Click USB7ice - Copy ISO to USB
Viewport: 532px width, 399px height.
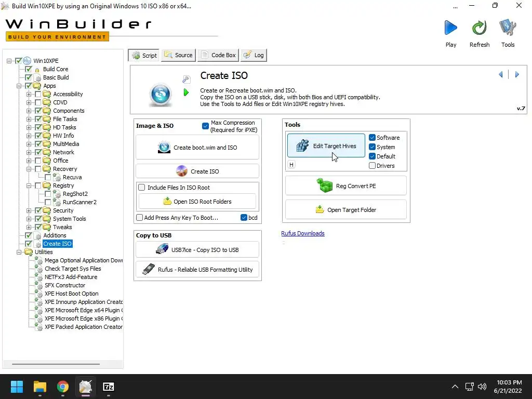point(197,250)
